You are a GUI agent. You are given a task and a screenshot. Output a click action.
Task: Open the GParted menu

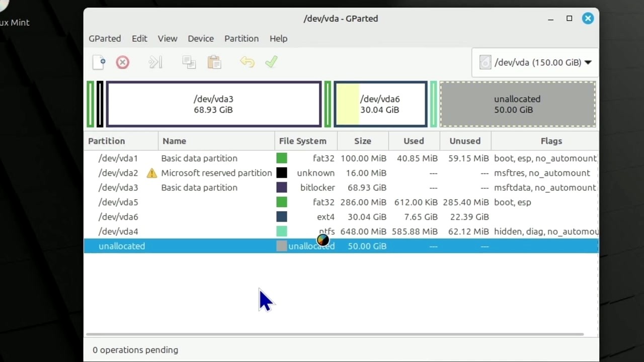[x=105, y=39]
